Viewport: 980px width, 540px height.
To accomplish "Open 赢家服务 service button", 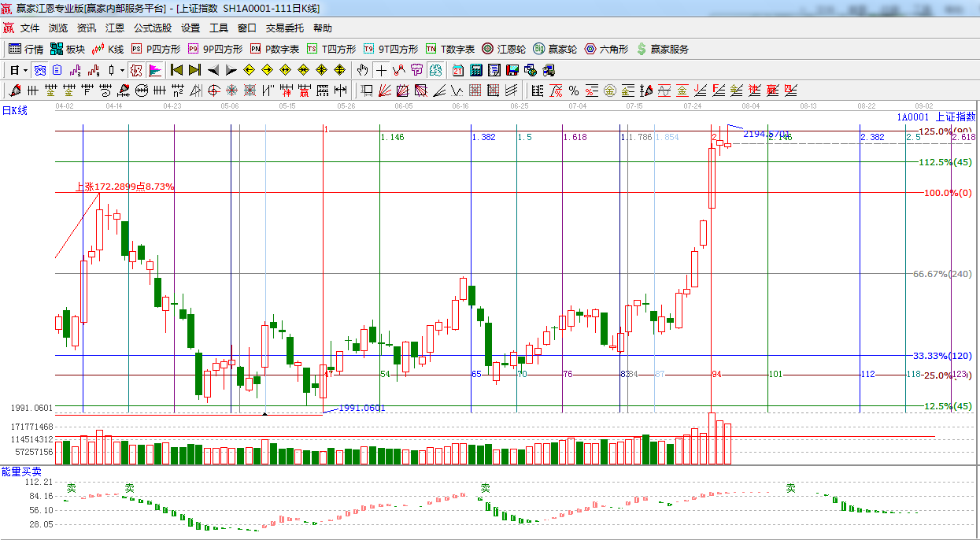I will pyautogui.click(x=662, y=49).
